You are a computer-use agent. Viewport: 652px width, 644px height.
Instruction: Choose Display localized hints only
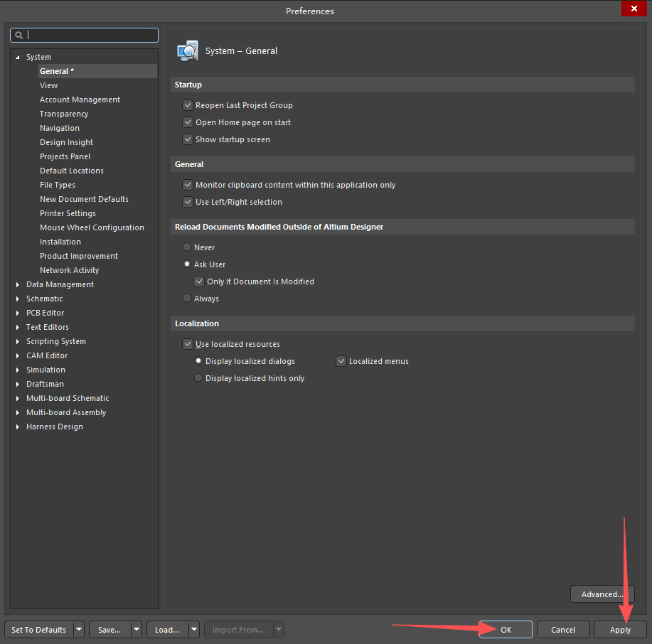click(x=198, y=378)
